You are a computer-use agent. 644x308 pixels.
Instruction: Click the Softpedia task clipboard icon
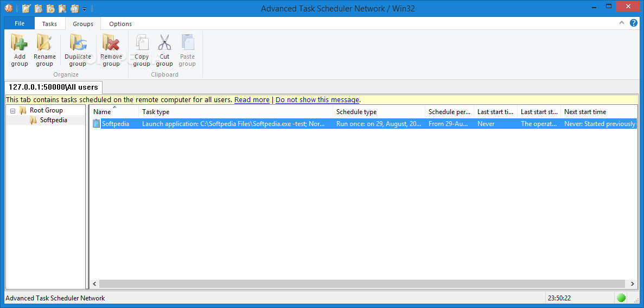(x=96, y=123)
